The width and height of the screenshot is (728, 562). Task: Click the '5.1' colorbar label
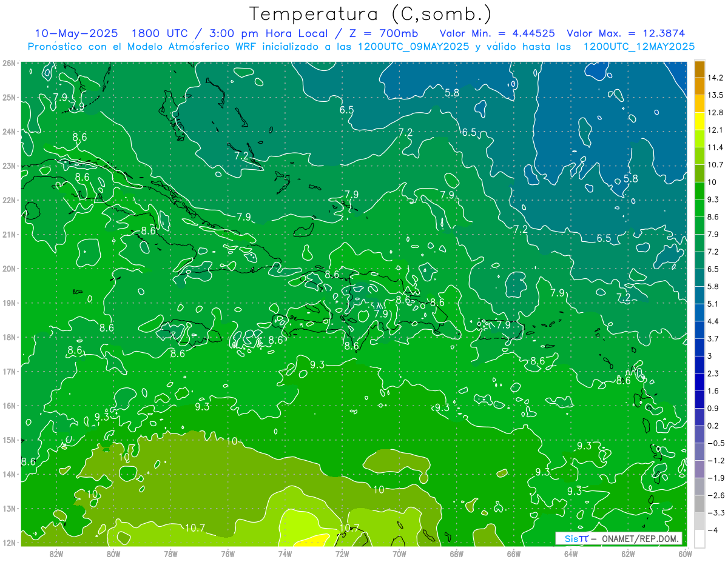click(x=713, y=304)
